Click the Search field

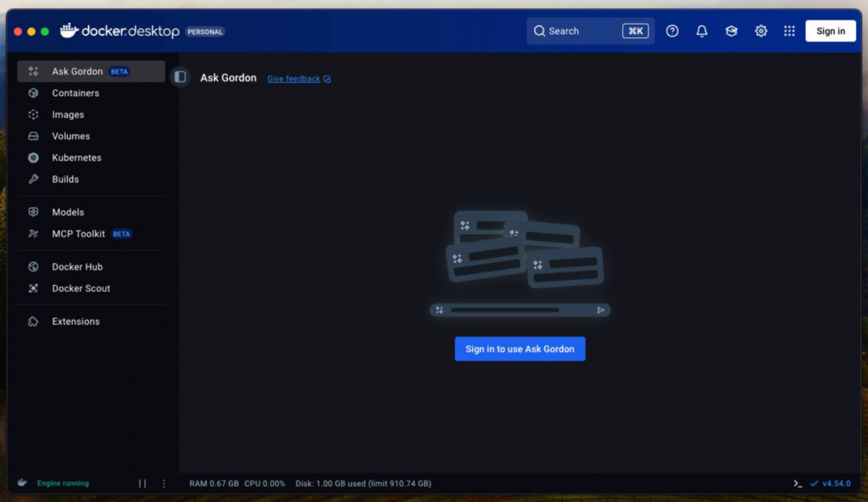(576, 31)
